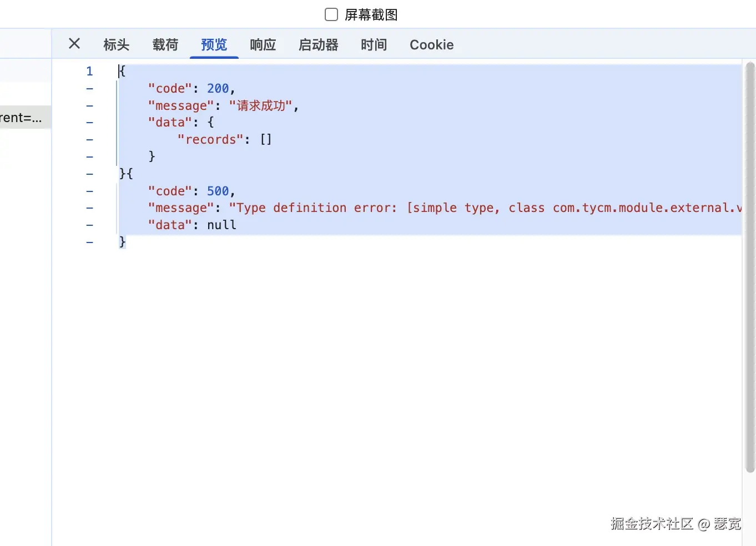Show the 时间 tab

click(374, 45)
